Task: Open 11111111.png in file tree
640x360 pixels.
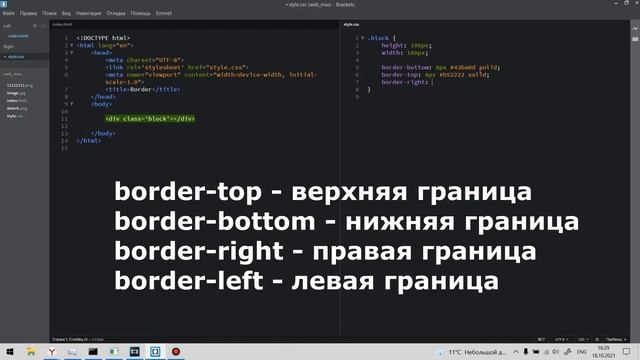Action: [x=20, y=85]
